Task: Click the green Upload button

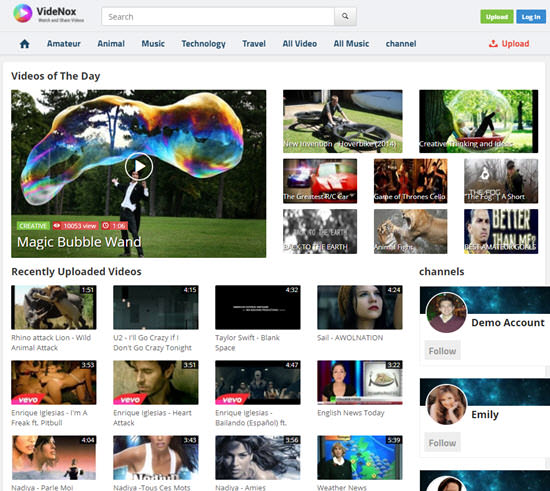Action: [x=497, y=17]
